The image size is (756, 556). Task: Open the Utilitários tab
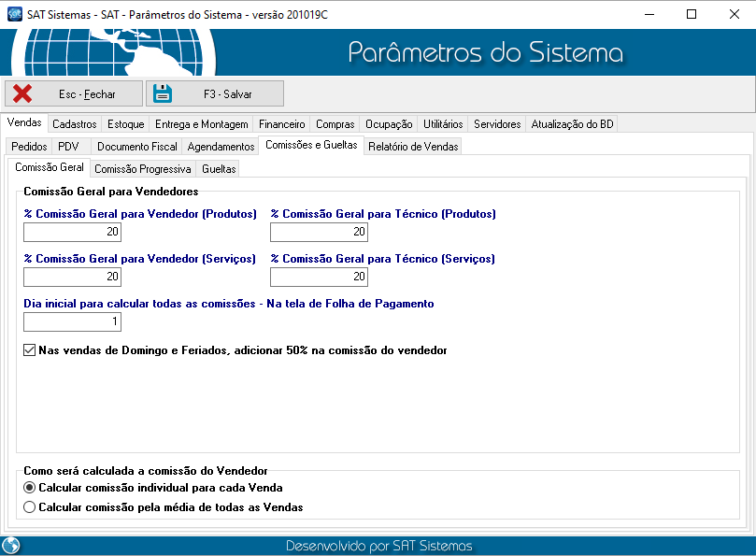pyautogui.click(x=443, y=124)
